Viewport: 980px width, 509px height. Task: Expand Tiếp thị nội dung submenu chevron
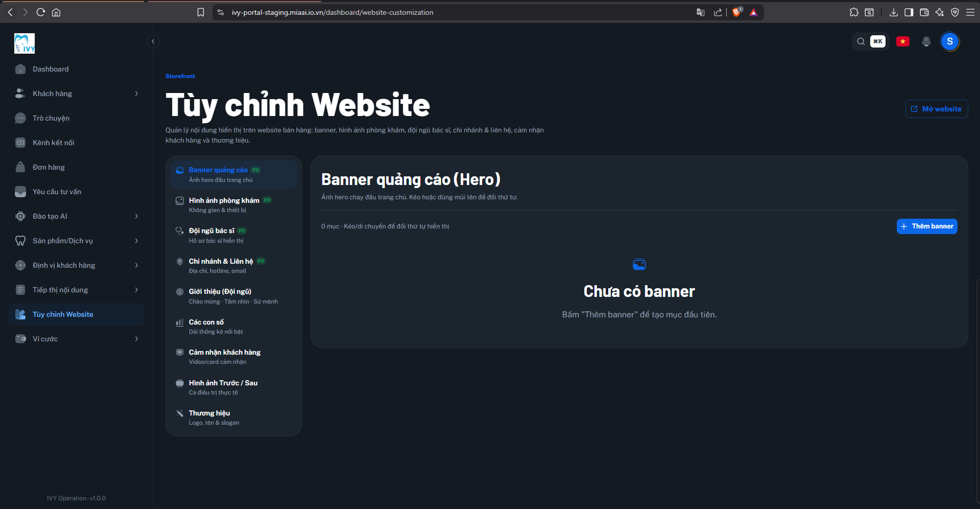click(x=136, y=290)
